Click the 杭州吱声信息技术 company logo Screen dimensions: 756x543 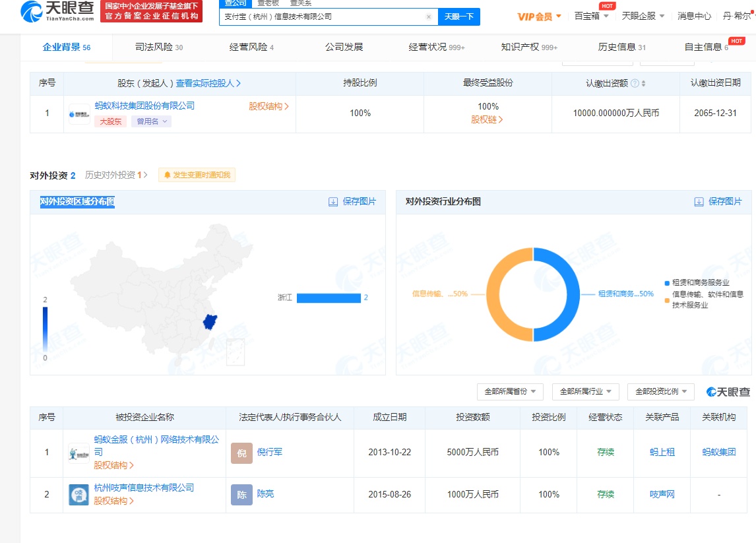pos(79,495)
